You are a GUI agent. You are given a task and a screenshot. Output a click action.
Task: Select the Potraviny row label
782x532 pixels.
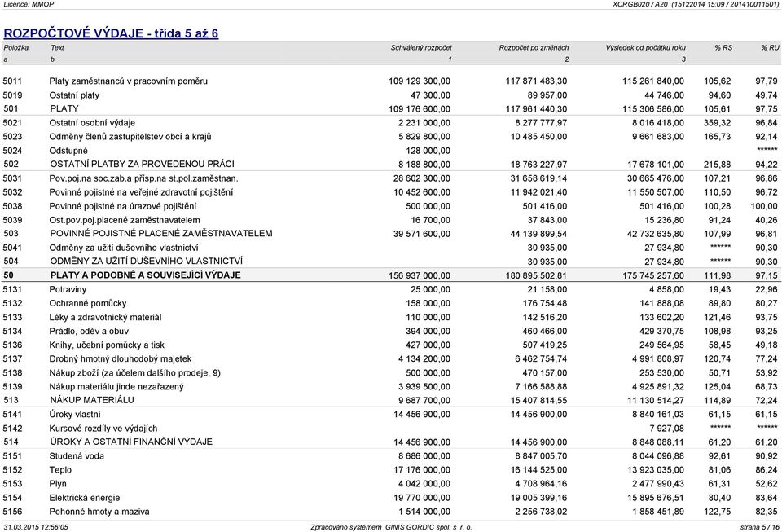click(x=68, y=290)
